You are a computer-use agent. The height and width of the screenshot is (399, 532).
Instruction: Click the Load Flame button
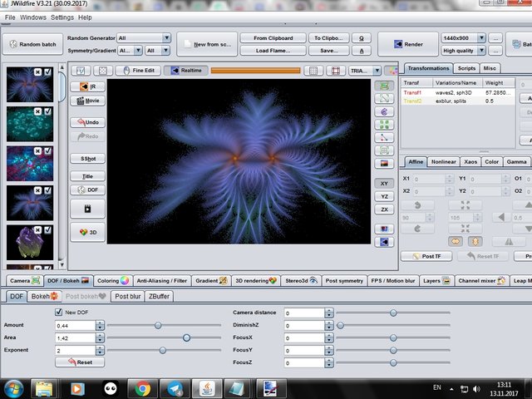tap(273, 50)
